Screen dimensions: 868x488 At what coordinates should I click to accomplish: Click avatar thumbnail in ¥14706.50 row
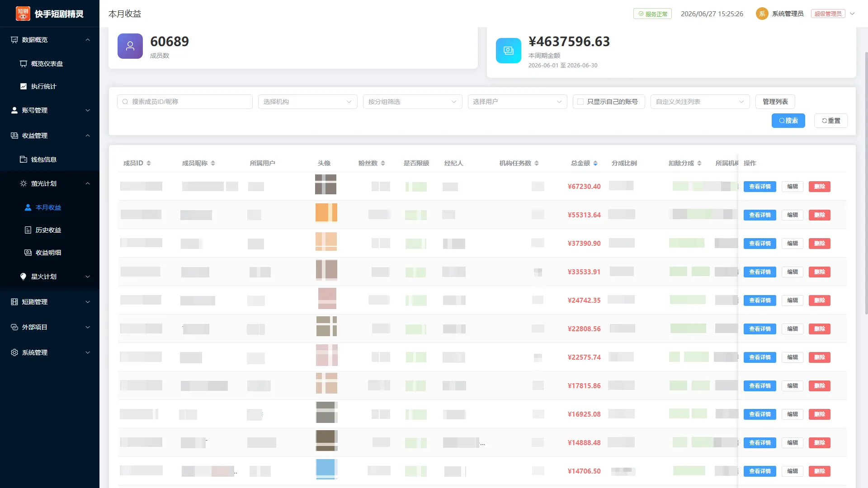point(326,469)
